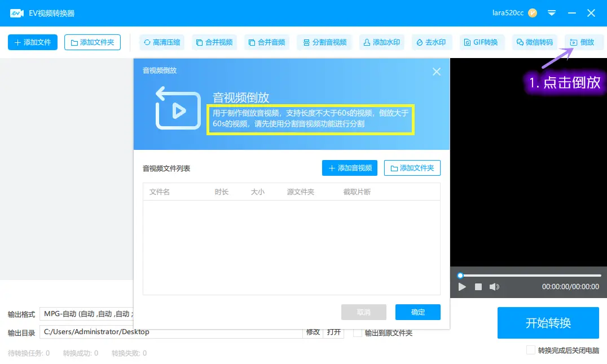Viewport: 607px width, 364px height.
Task: Open 添加水印 tool
Action: [x=382, y=42]
